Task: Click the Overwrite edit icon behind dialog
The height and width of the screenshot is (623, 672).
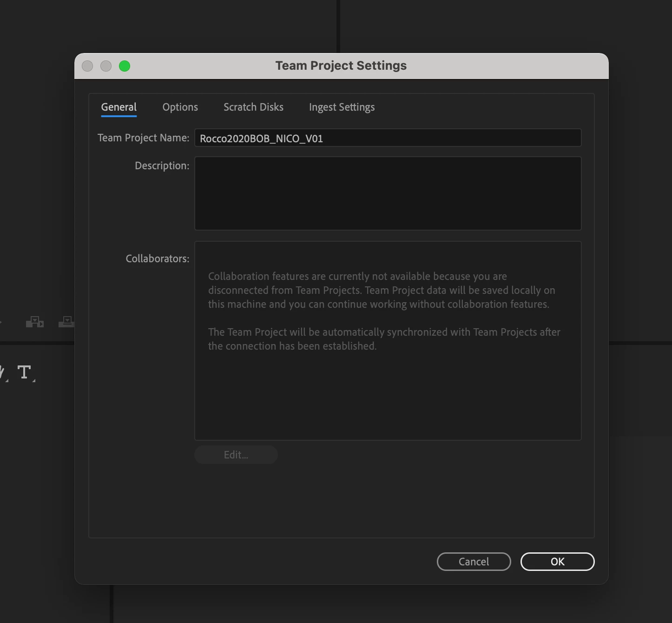Action: tap(66, 322)
